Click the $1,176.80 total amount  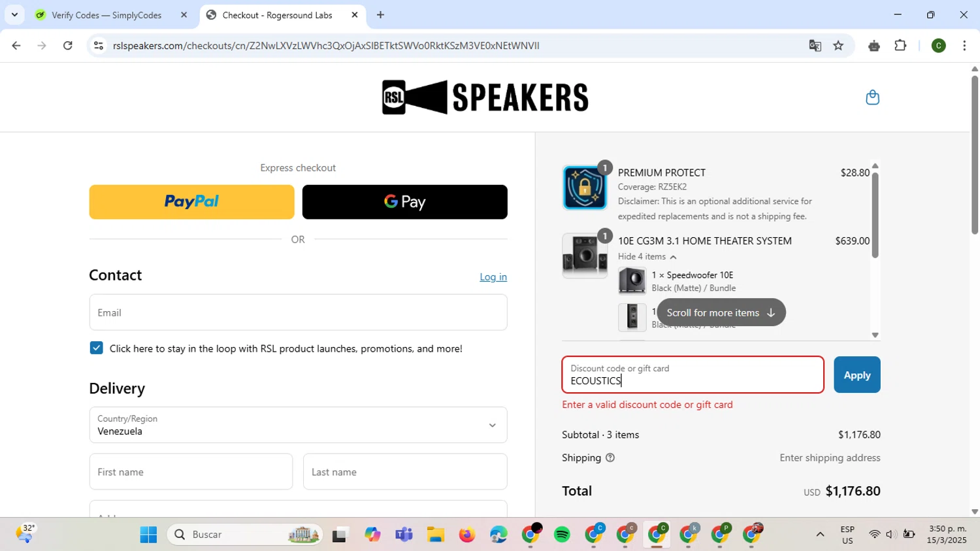pos(853,491)
